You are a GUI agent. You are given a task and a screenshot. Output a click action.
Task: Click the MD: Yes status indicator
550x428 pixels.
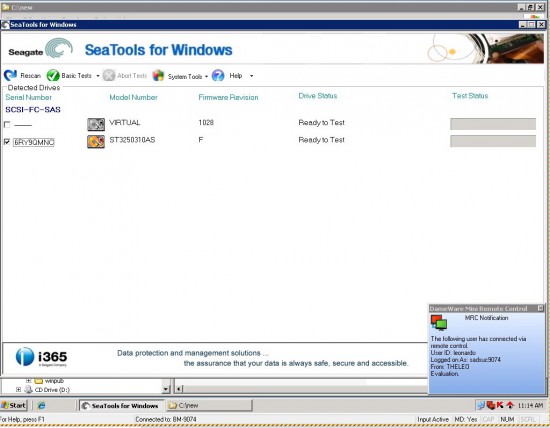465,419
